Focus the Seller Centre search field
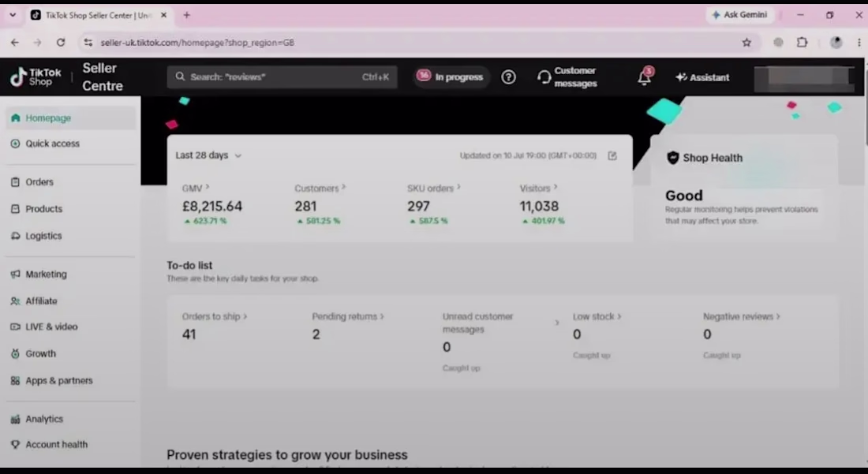 click(x=282, y=77)
